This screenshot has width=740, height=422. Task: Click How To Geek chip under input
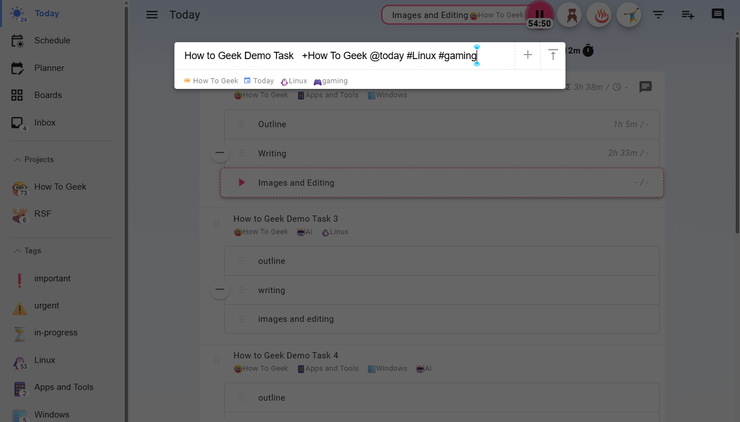tap(211, 81)
